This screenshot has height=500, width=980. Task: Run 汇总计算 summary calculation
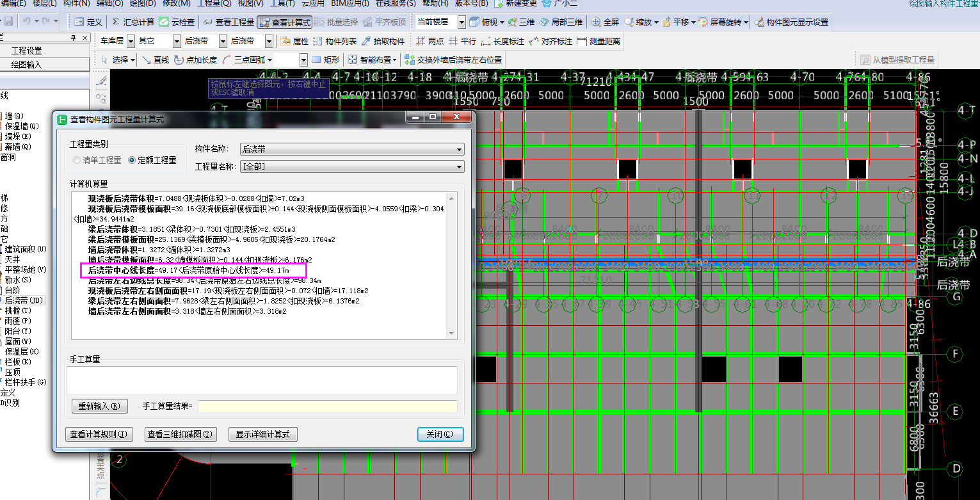[x=133, y=22]
